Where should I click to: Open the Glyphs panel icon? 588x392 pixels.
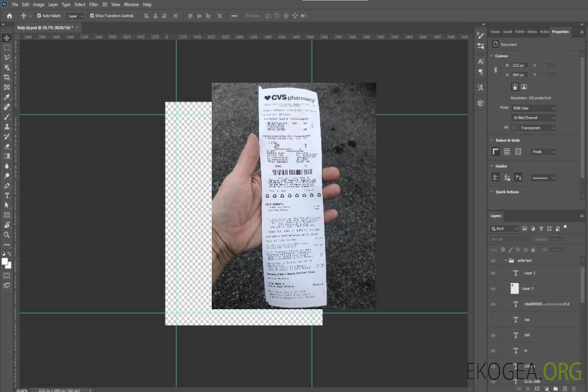coord(480,88)
